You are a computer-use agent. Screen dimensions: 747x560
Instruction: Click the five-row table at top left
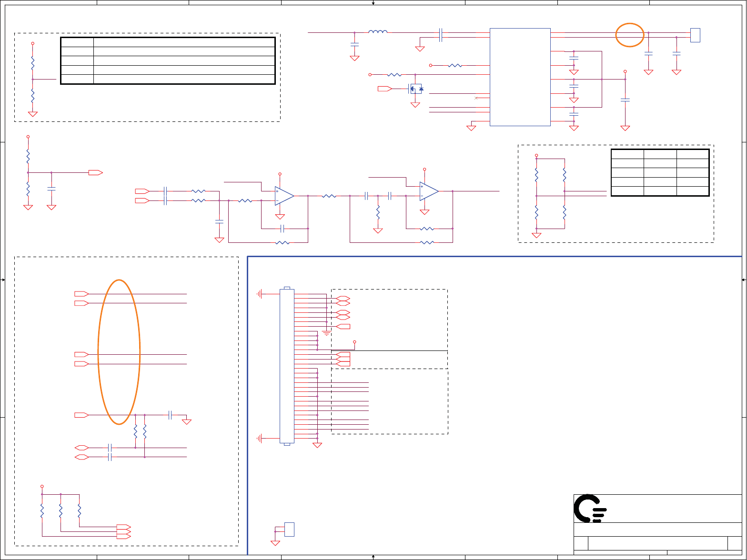point(168,60)
